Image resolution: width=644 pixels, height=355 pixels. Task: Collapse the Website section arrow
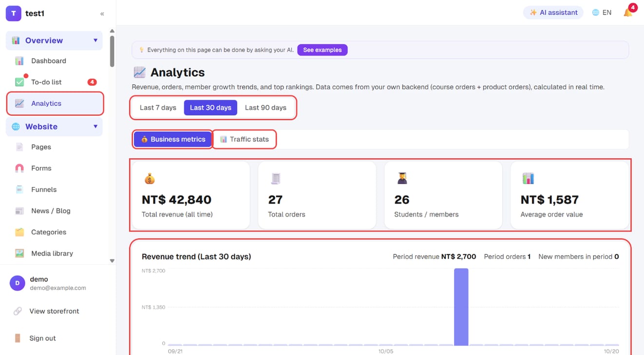(95, 127)
